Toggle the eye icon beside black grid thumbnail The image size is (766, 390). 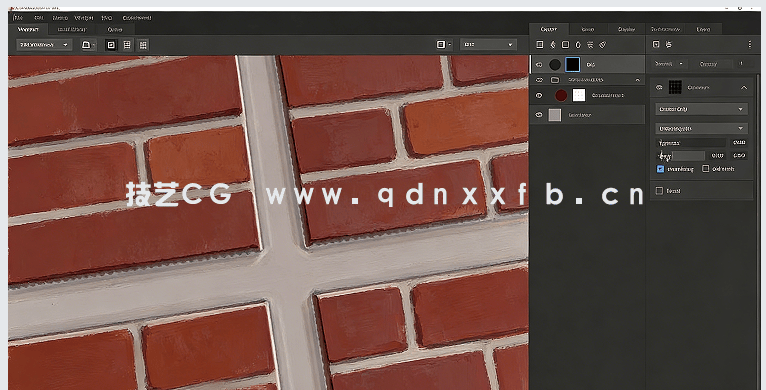click(x=659, y=87)
